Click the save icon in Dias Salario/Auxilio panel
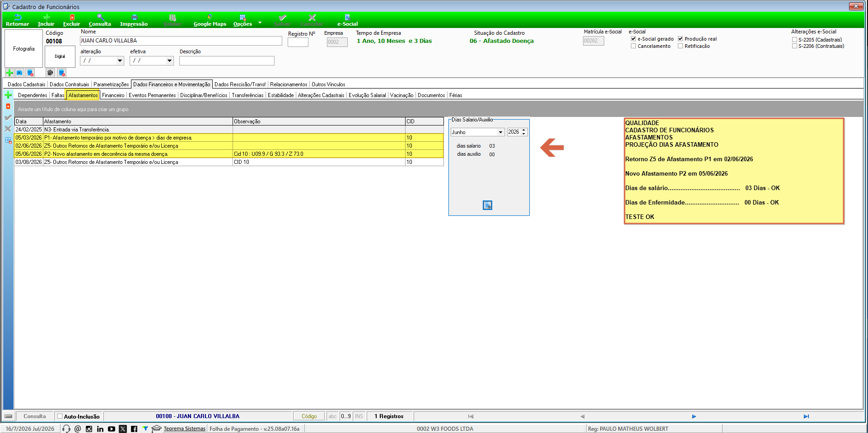This screenshot has height=433, width=868. (x=488, y=205)
